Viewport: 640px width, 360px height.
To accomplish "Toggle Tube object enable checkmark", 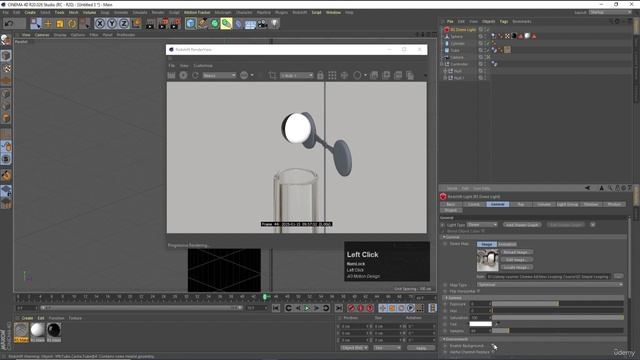I will point(487,50).
